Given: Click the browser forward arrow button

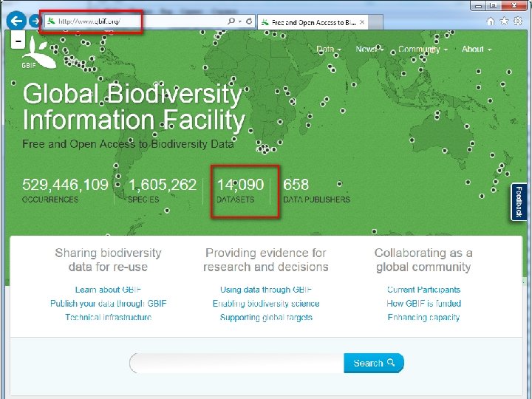Looking at the screenshot, I should (35, 21).
